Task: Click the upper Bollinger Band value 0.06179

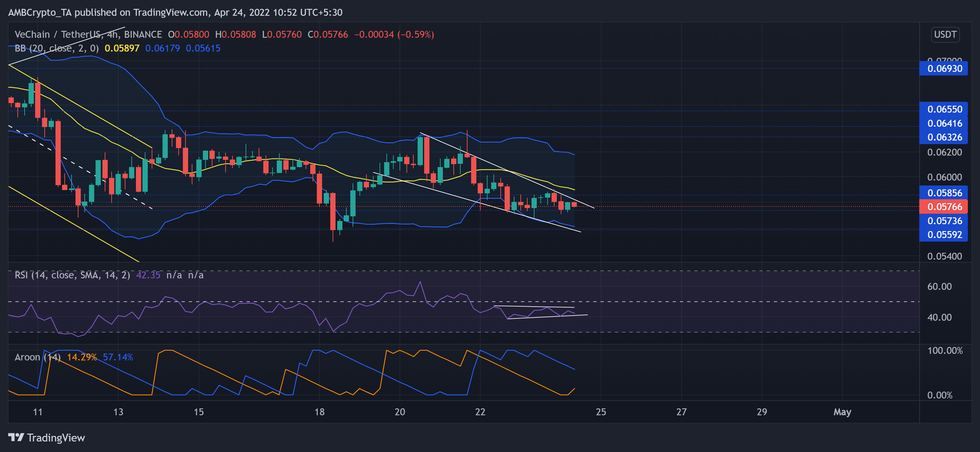Action: (163, 48)
